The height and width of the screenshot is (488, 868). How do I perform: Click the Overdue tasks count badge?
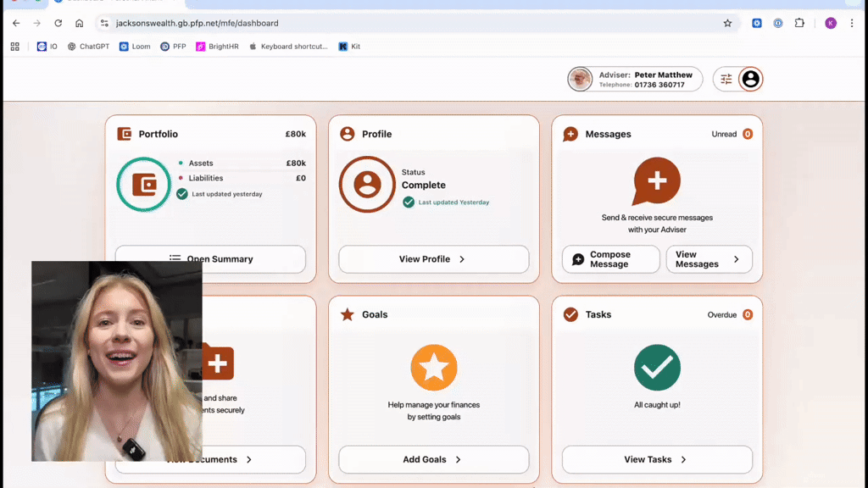tap(748, 314)
